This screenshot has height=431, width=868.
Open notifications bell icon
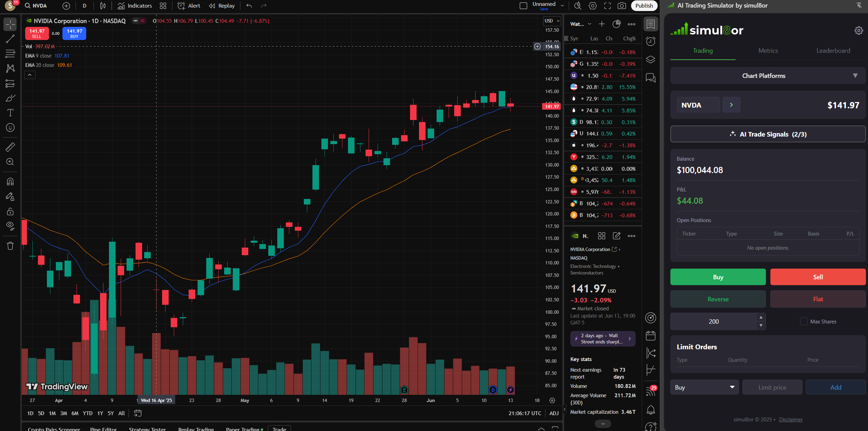pos(651,410)
